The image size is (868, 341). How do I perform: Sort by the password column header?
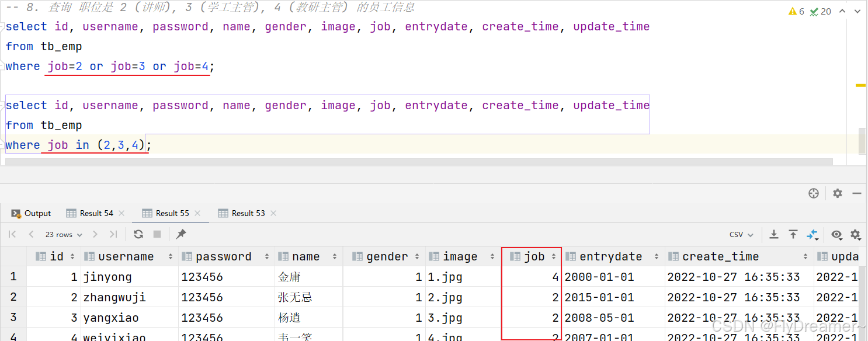pos(227,256)
